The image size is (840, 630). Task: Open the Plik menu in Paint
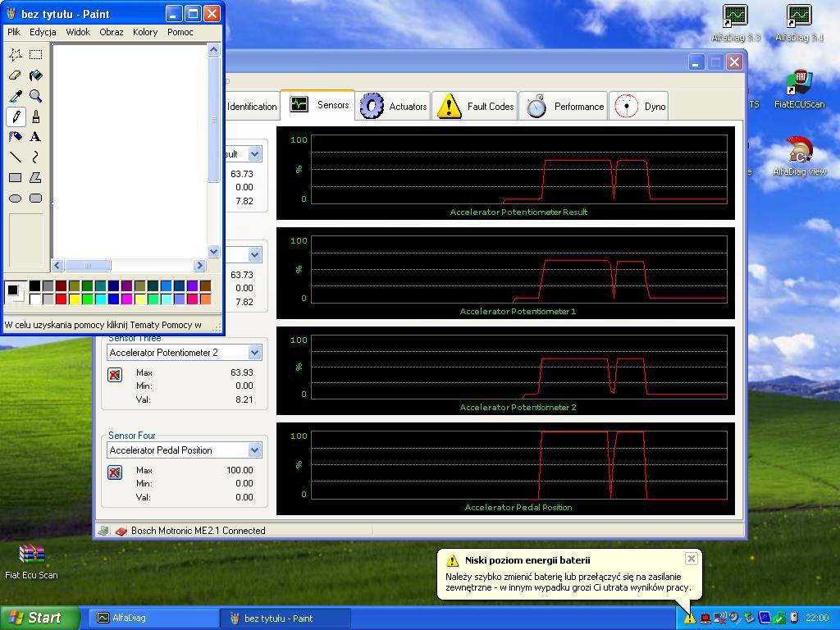14,32
